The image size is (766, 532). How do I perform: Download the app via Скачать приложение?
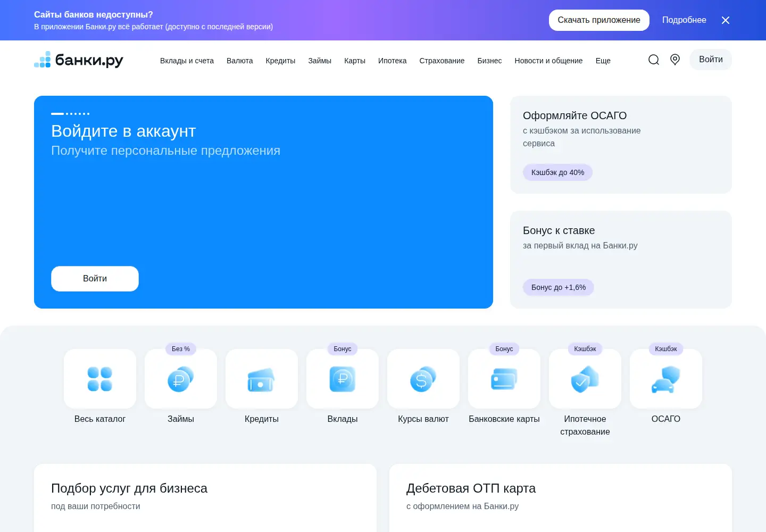(599, 20)
